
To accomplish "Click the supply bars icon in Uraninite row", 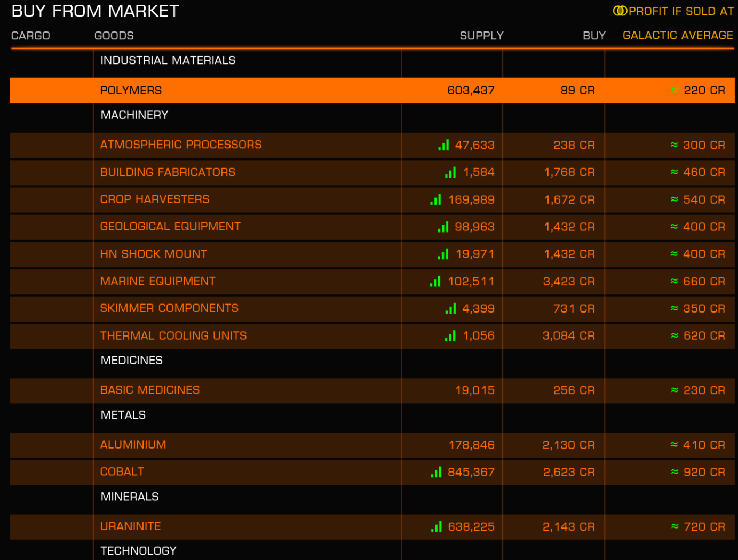I will coord(436,526).
